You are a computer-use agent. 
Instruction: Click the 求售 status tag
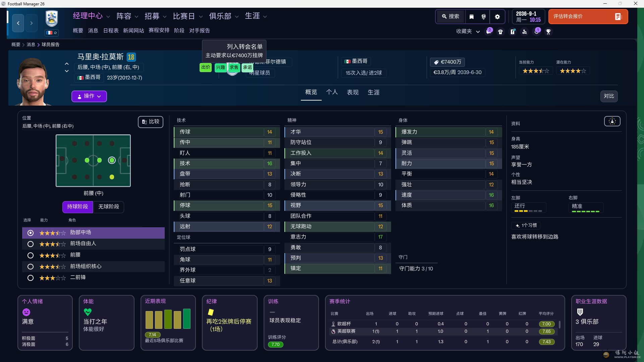pyautogui.click(x=234, y=67)
